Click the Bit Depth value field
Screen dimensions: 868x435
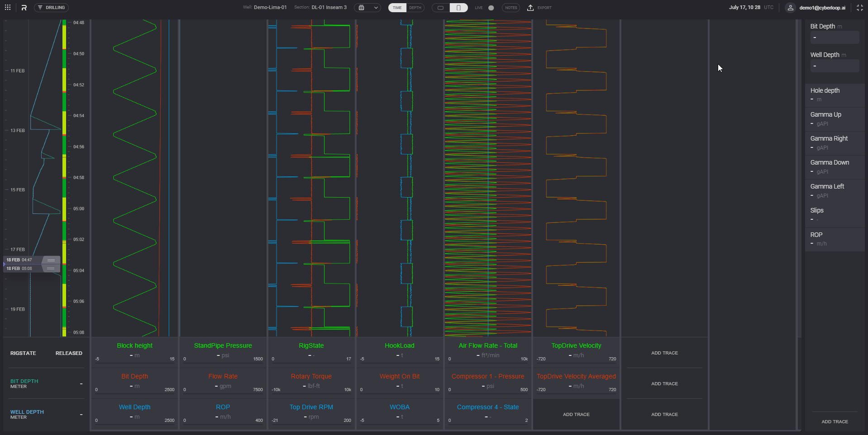pyautogui.click(x=834, y=38)
